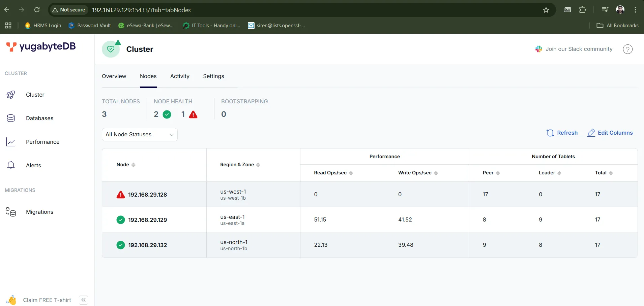Image resolution: width=644 pixels, height=306 pixels.
Task: Open the All Node Statuses dropdown
Action: click(140, 135)
